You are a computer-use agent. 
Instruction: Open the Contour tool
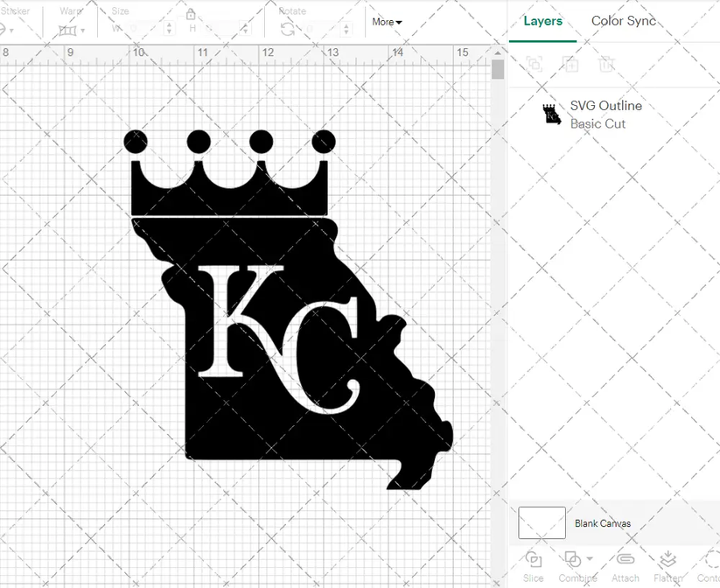(x=710, y=563)
